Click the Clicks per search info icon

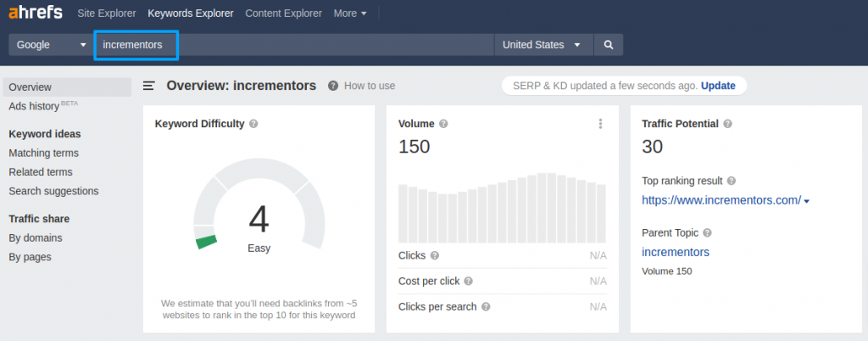pos(486,307)
